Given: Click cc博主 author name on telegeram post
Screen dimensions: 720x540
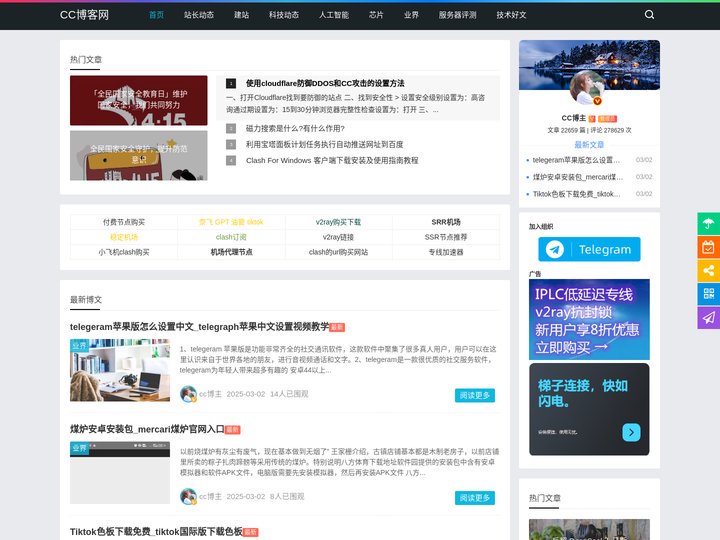Looking at the screenshot, I should [x=210, y=394].
